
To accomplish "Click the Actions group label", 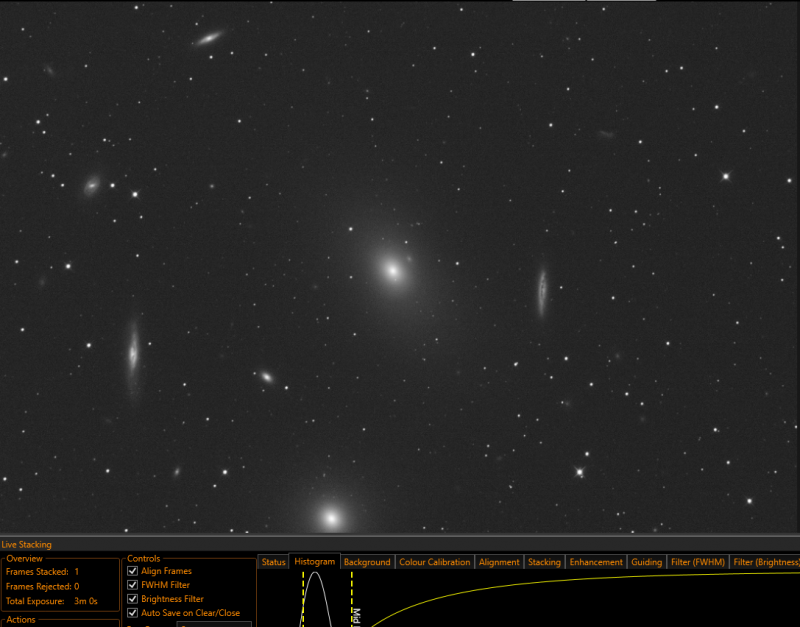I will tap(21, 619).
